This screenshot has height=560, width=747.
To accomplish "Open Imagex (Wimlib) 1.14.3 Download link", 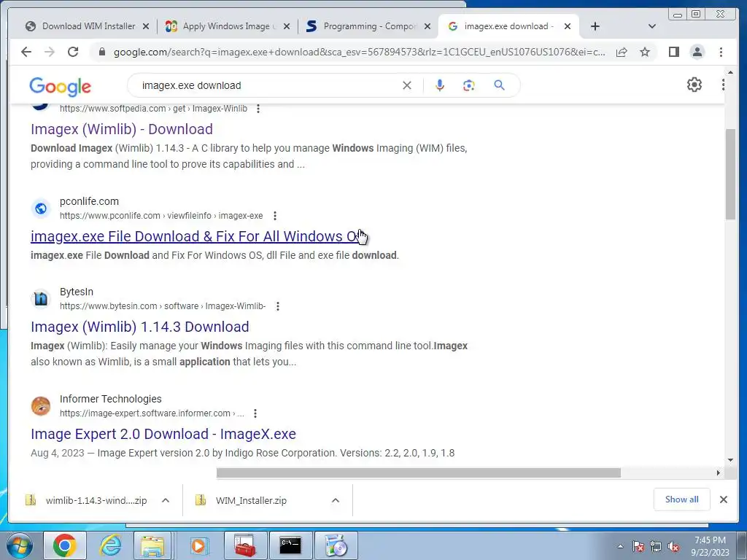I will pos(139,327).
